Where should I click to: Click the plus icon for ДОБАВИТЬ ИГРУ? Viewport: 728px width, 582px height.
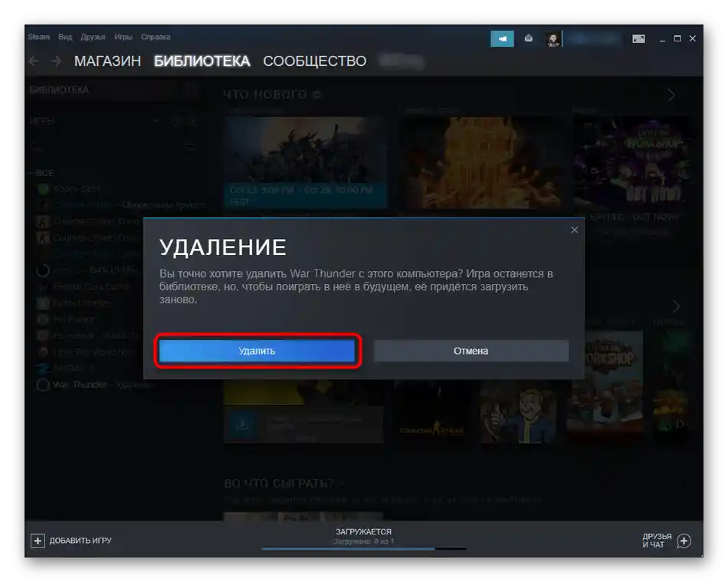pos(38,541)
